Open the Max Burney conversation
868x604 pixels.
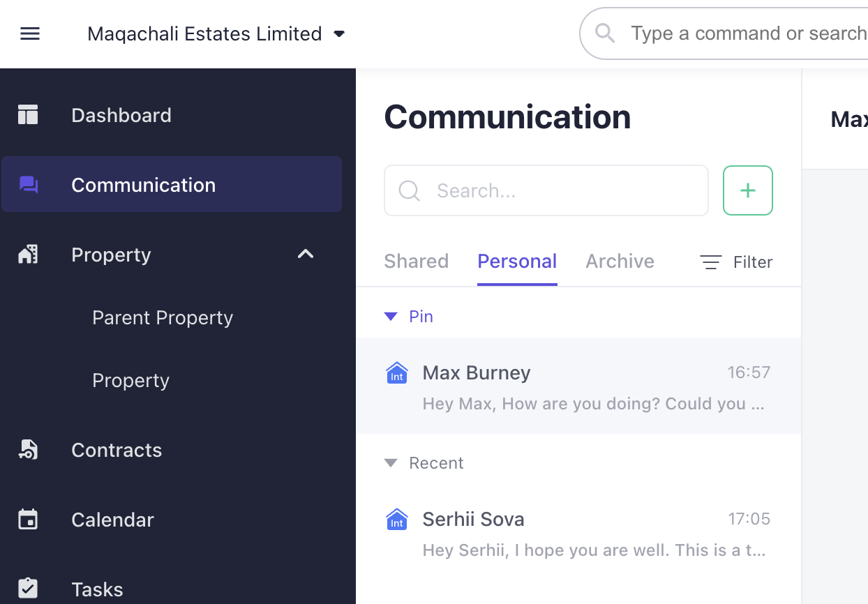click(x=578, y=386)
